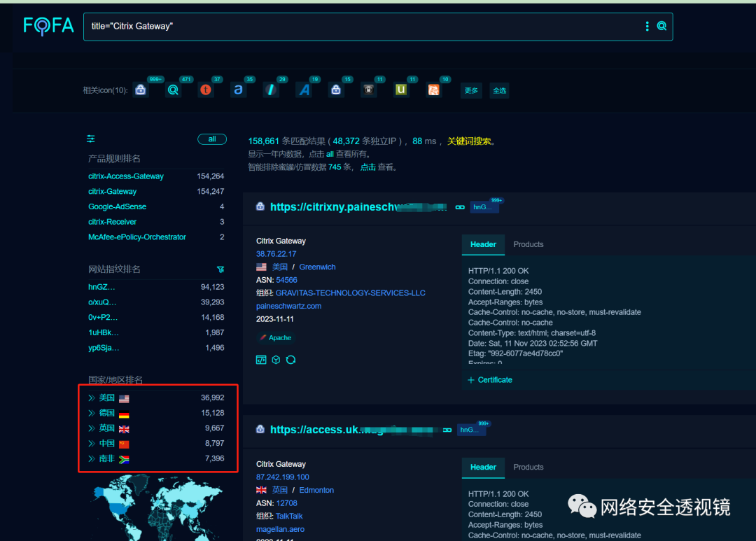Click the 全选 select-all button
This screenshot has height=541, width=756.
500,91
